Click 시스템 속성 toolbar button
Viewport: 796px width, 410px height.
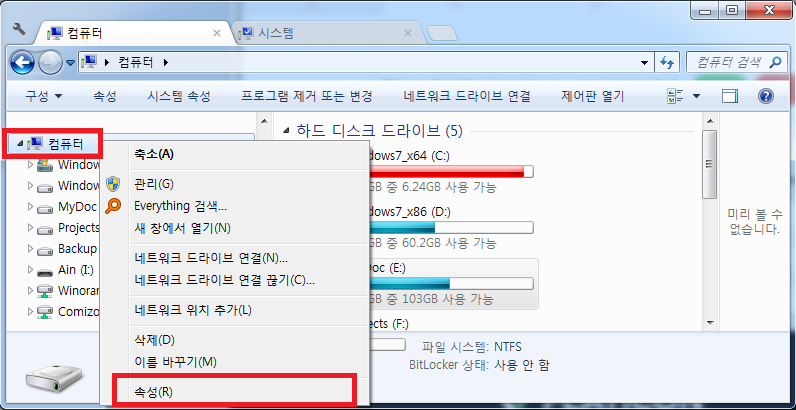pyautogui.click(x=179, y=96)
